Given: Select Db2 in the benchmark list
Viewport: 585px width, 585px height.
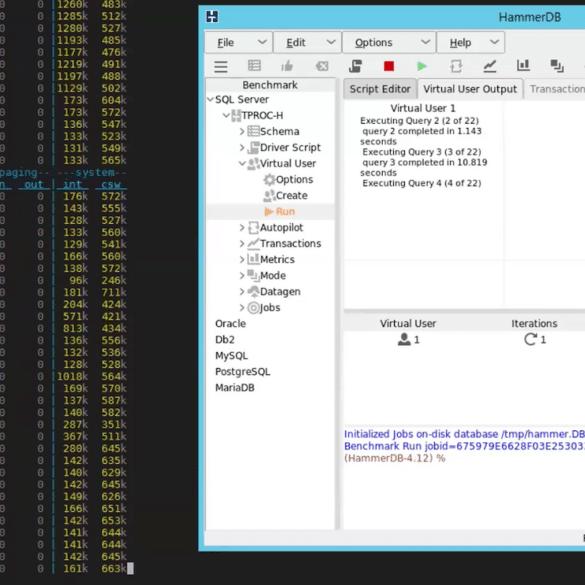Looking at the screenshot, I should pyautogui.click(x=225, y=340).
